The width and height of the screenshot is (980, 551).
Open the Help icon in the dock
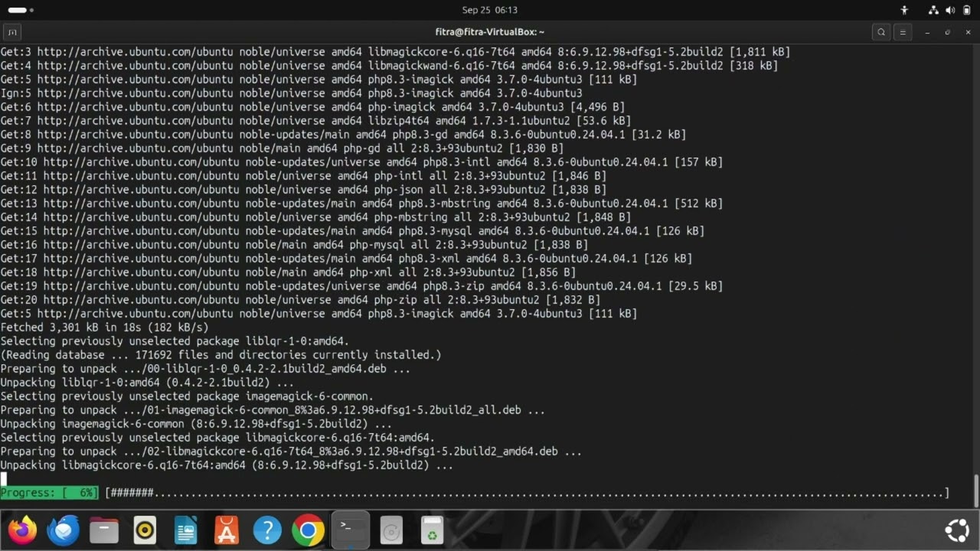pos(267,530)
